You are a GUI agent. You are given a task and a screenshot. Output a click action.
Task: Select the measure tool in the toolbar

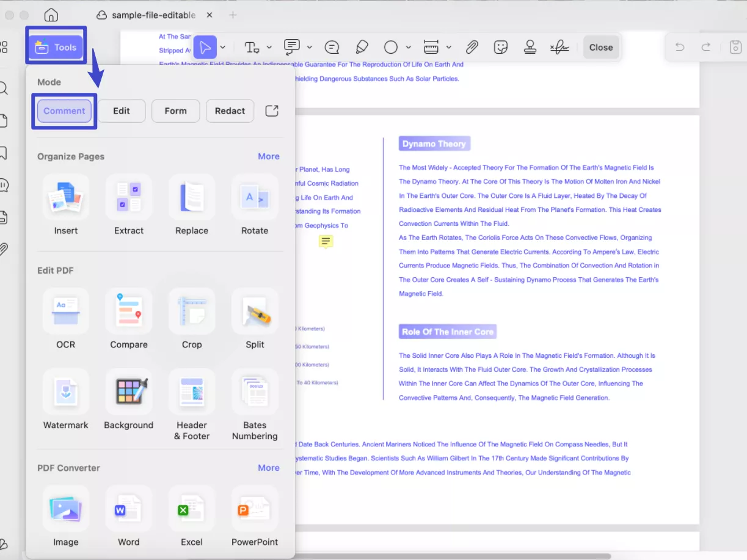tap(430, 47)
